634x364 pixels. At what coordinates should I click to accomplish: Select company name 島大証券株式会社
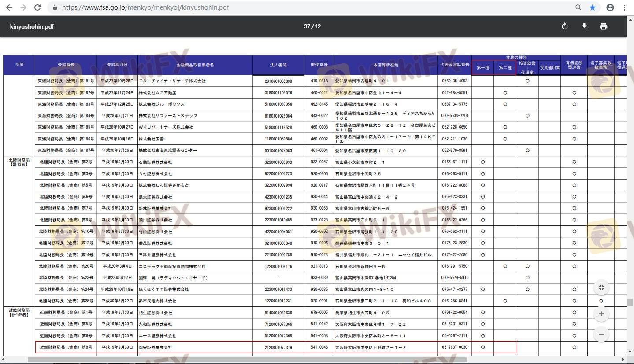click(x=155, y=197)
